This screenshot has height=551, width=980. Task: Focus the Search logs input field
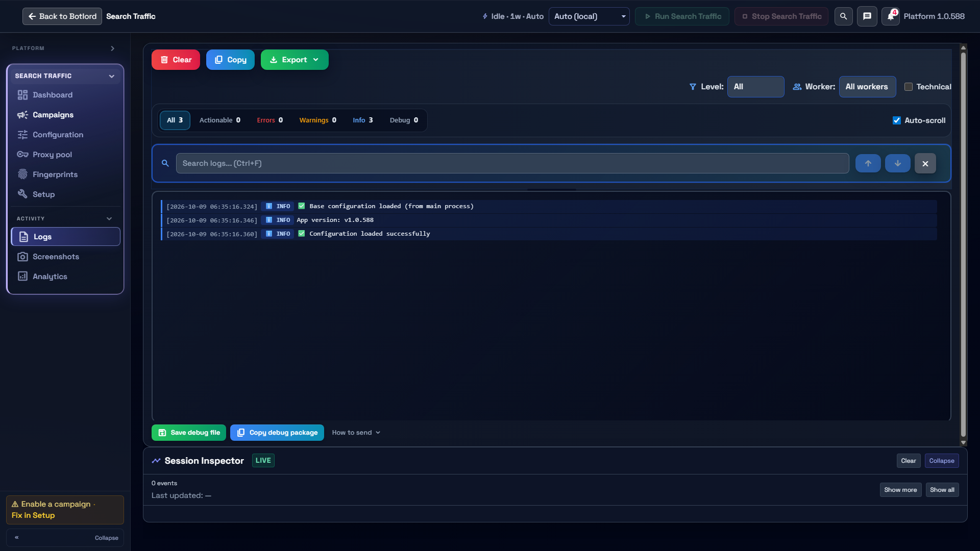[512, 163]
